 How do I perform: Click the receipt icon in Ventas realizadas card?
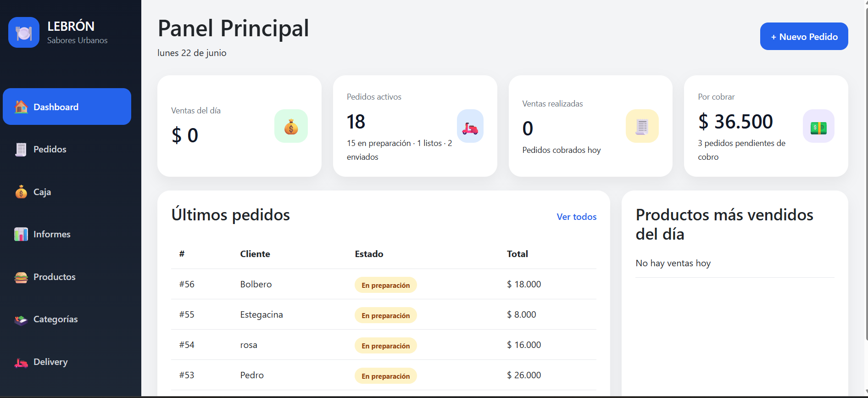point(642,126)
